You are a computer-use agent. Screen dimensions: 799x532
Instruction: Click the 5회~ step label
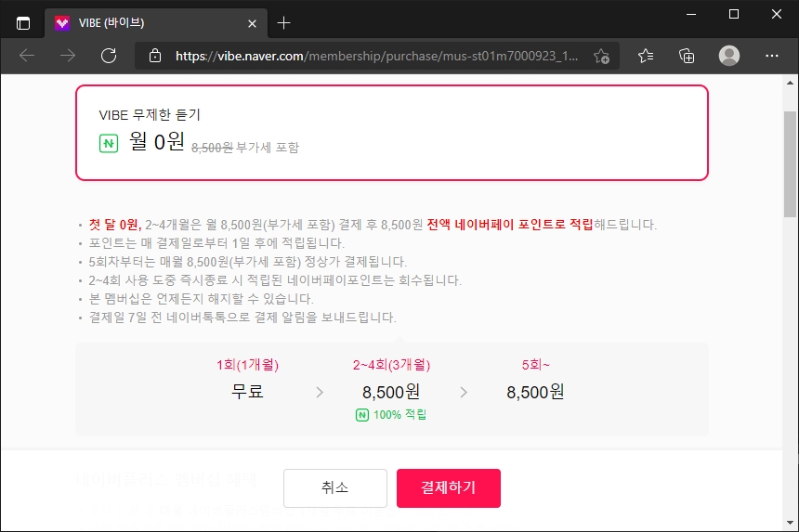[535, 365]
